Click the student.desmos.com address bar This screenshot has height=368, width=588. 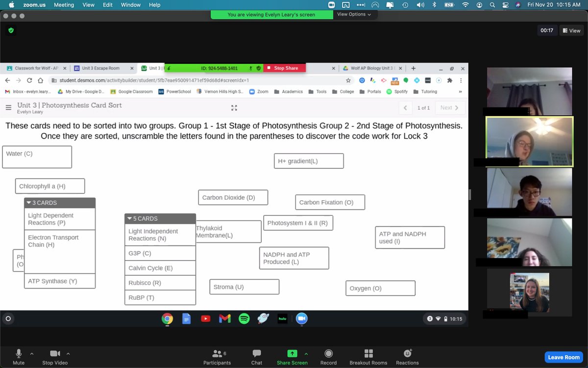201,80
